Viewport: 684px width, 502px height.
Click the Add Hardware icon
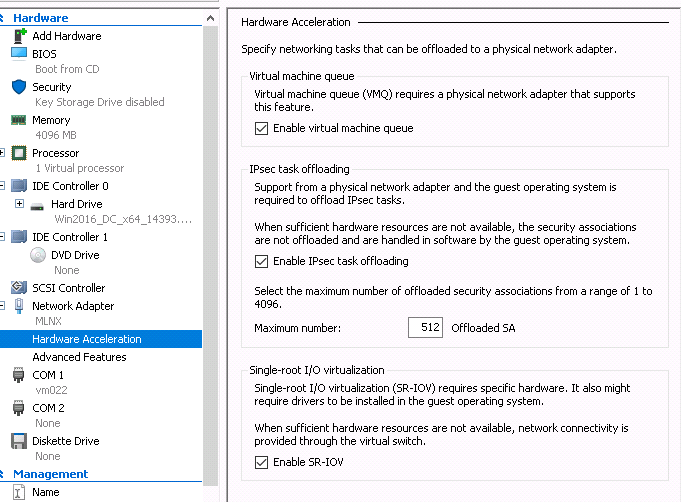tap(19, 36)
